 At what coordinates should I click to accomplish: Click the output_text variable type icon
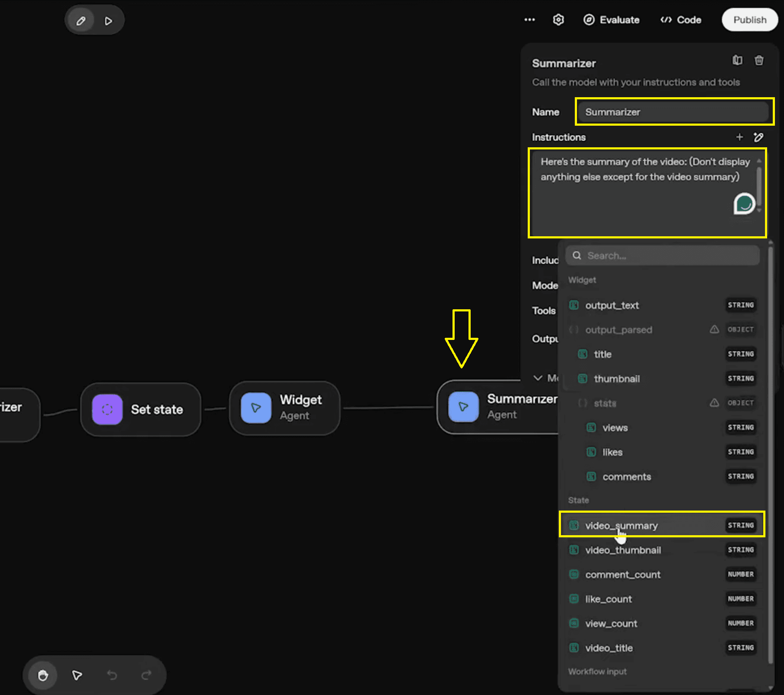[574, 305]
